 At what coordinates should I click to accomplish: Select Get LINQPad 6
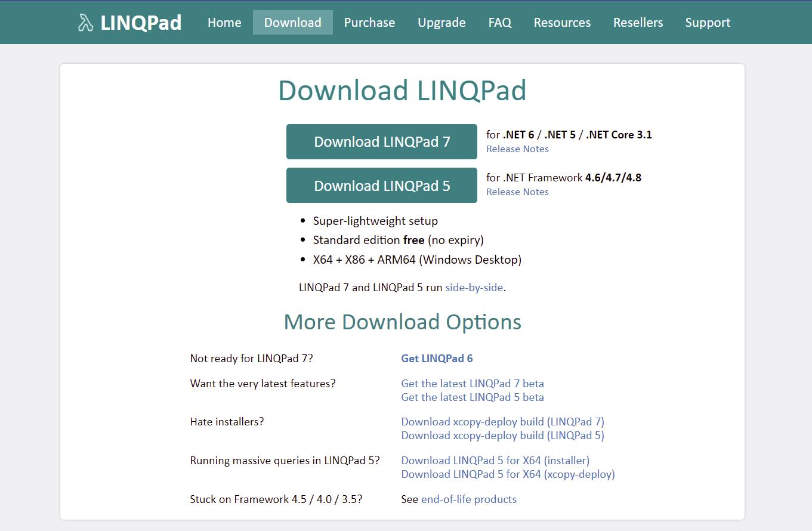pyautogui.click(x=437, y=358)
